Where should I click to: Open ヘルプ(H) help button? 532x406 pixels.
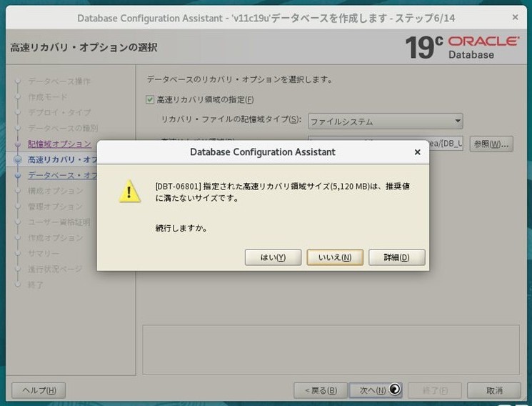(x=39, y=390)
